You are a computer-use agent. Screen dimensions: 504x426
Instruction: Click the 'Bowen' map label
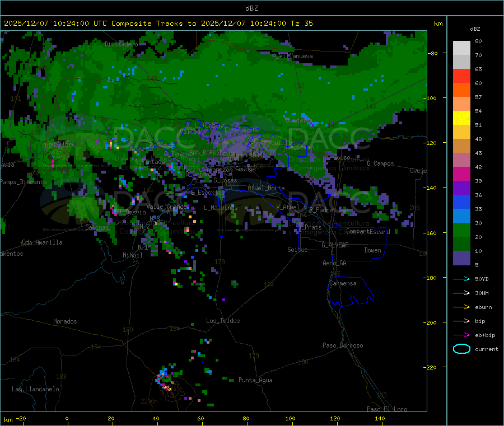point(372,250)
